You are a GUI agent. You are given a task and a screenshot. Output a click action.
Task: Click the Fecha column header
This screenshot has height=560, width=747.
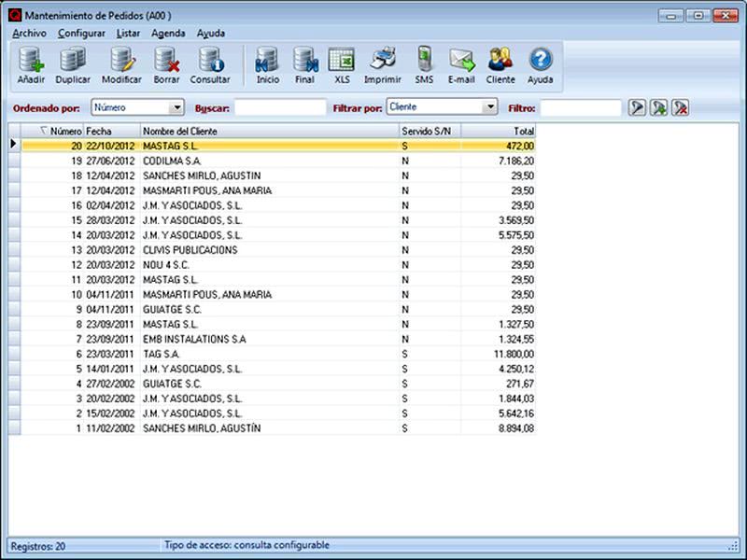click(112, 131)
